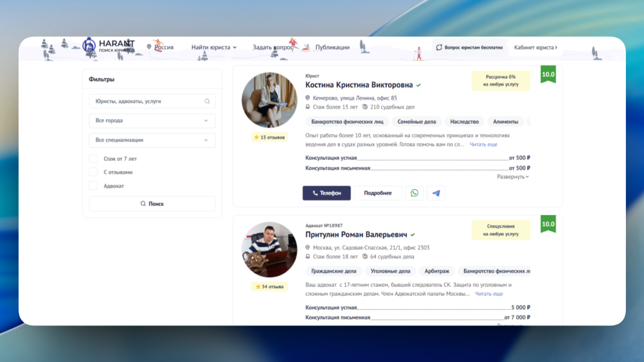Image resolution: width=644 pixels, height=362 pixels.
Task: Click Читать еще in Костина's description
Action: click(483, 144)
